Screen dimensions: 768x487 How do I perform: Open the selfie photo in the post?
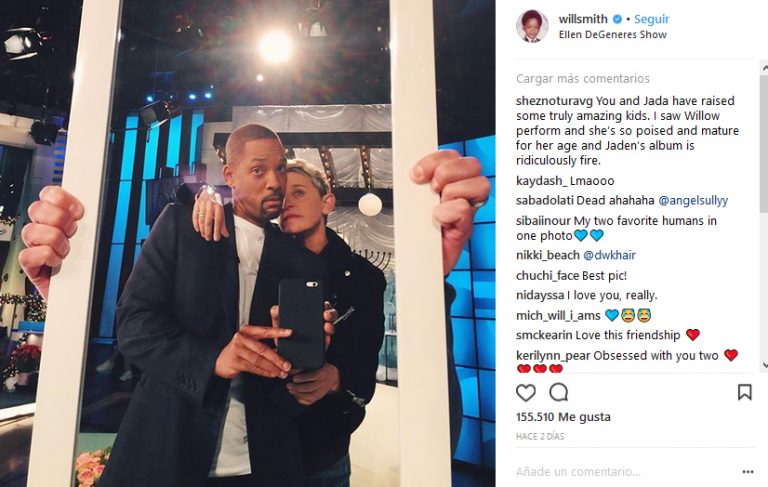(247, 244)
